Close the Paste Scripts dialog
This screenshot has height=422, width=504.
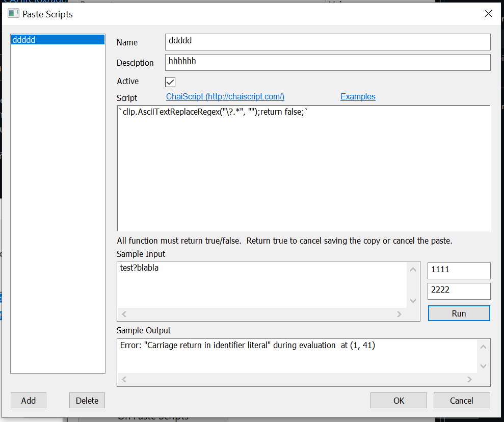(x=488, y=14)
